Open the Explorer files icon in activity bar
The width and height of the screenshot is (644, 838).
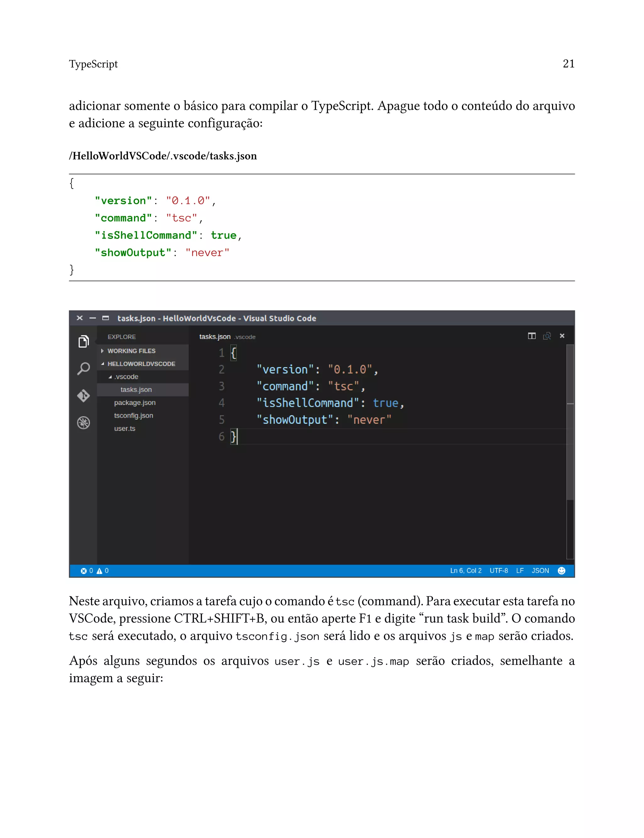(x=84, y=341)
